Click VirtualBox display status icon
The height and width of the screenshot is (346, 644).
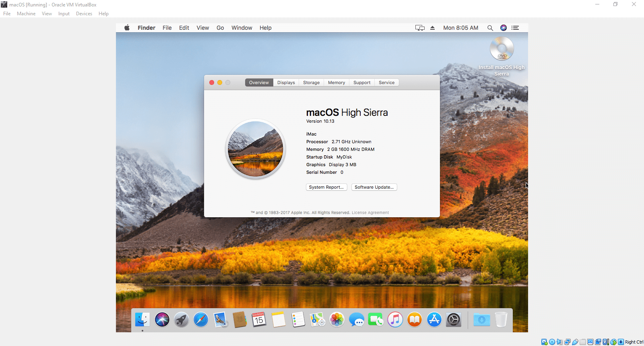(590, 342)
